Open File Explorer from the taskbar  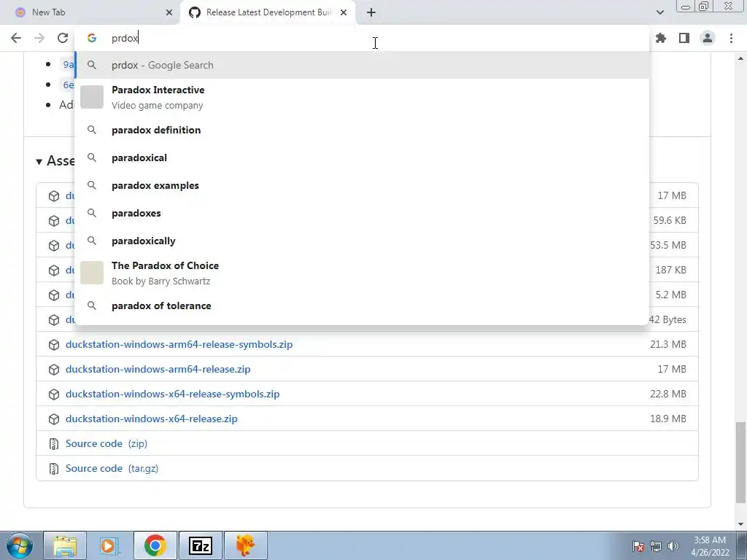point(65,545)
